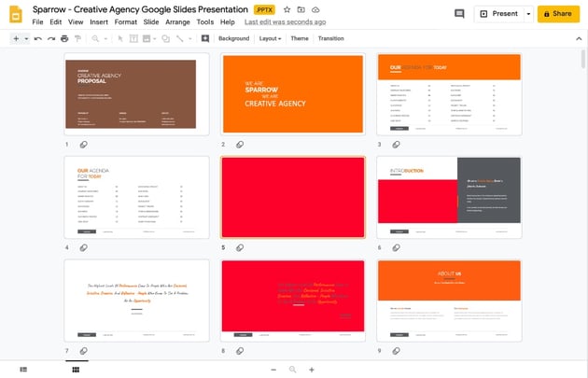This screenshot has width=588, height=378.
Task: Open comment history icon
Action: pos(459,14)
